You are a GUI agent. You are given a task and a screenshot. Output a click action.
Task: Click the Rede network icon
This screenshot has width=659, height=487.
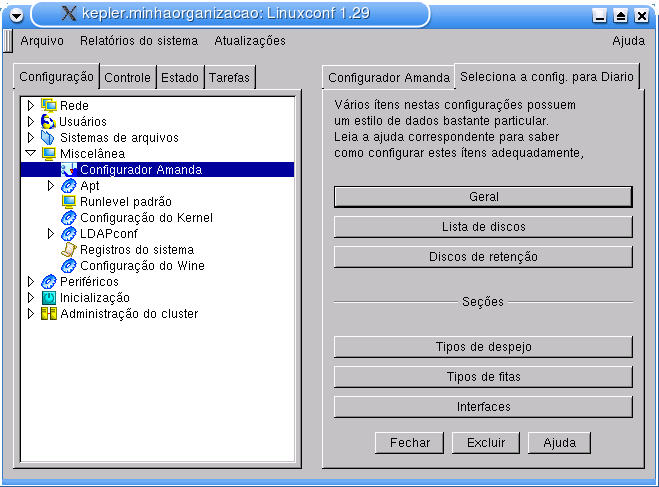49,105
